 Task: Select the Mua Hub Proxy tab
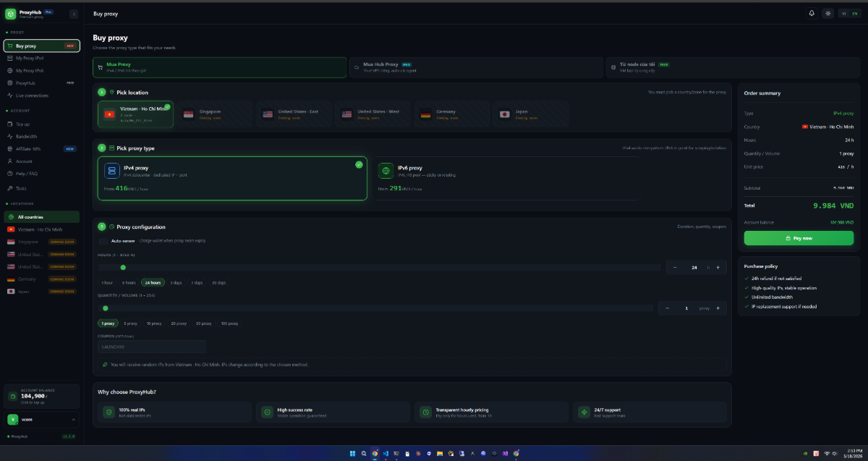tap(475, 67)
